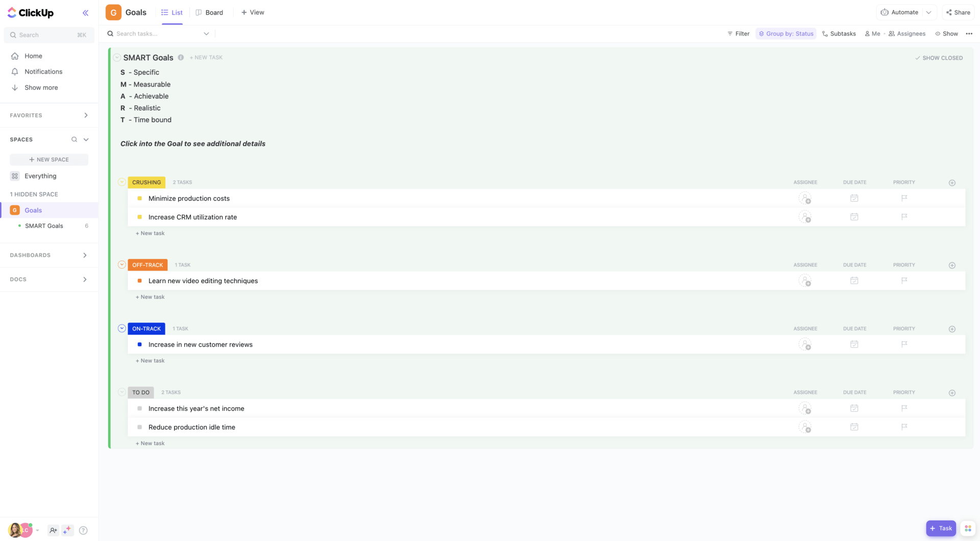The width and height of the screenshot is (980, 541).
Task: Toggle status square of Minimize production costs
Action: coord(139,198)
